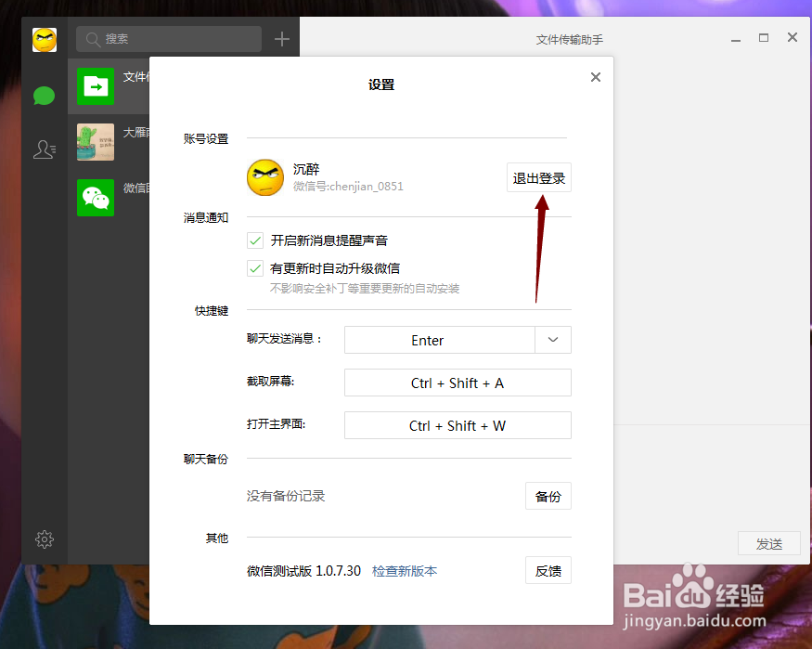
Task: Click the 反馈 feedback button
Action: 548,570
